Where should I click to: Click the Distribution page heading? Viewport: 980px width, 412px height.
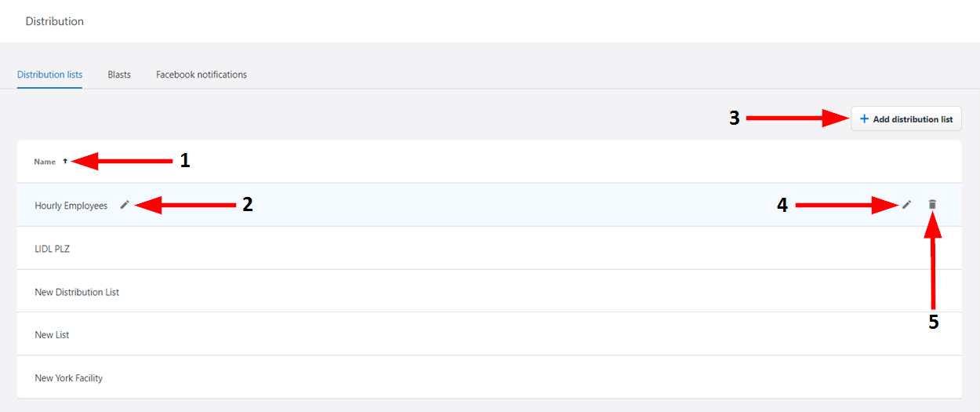coord(55,21)
